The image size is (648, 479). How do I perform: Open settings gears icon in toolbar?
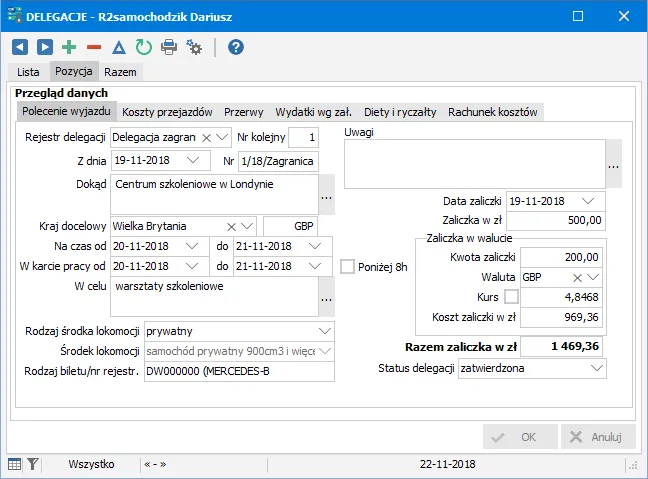[194, 47]
